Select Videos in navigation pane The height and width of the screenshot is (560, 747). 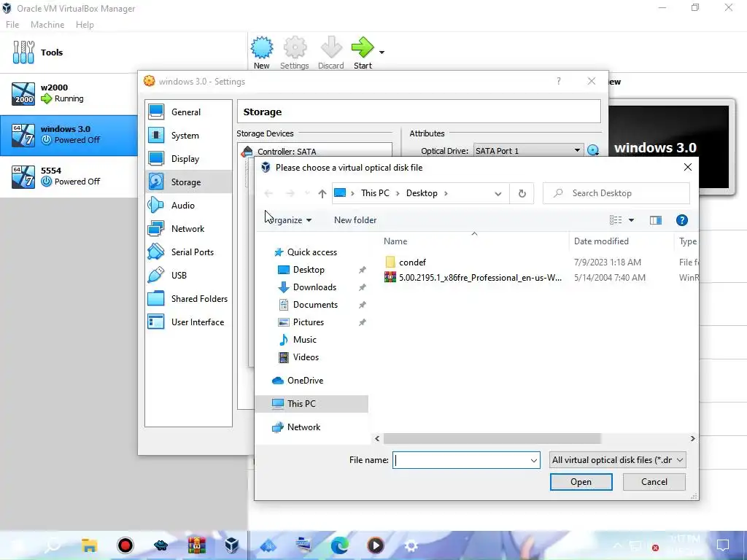(x=306, y=357)
